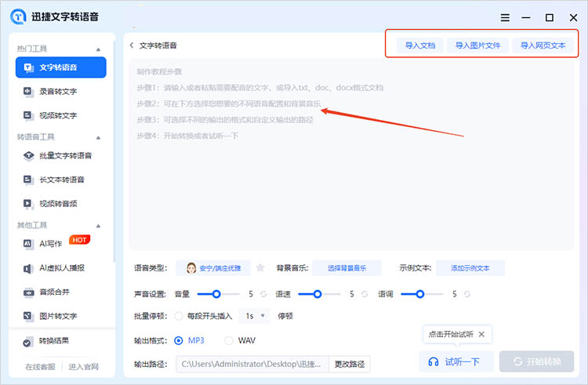Collapse the 其他工具 section

[x=98, y=226]
